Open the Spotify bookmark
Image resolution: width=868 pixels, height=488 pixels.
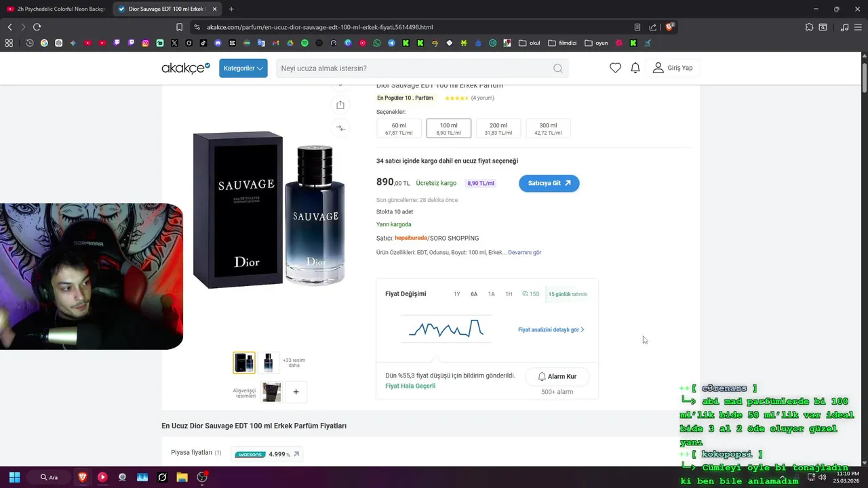304,43
